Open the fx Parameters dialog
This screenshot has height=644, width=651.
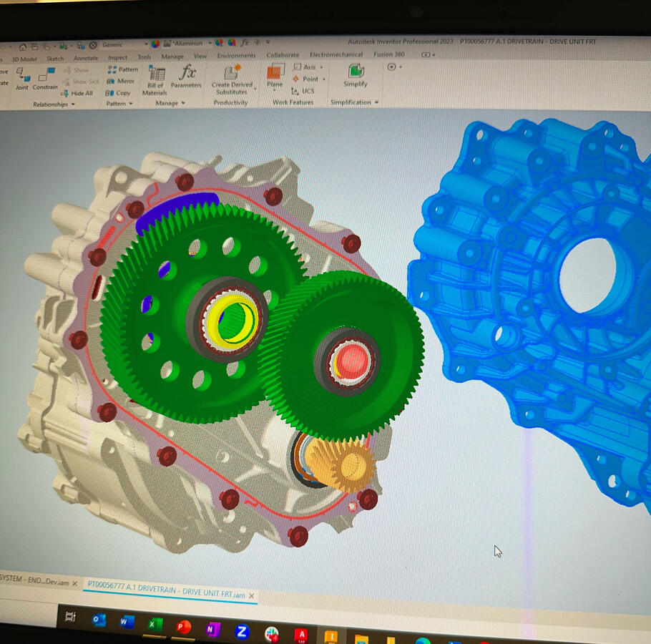click(x=187, y=77)
